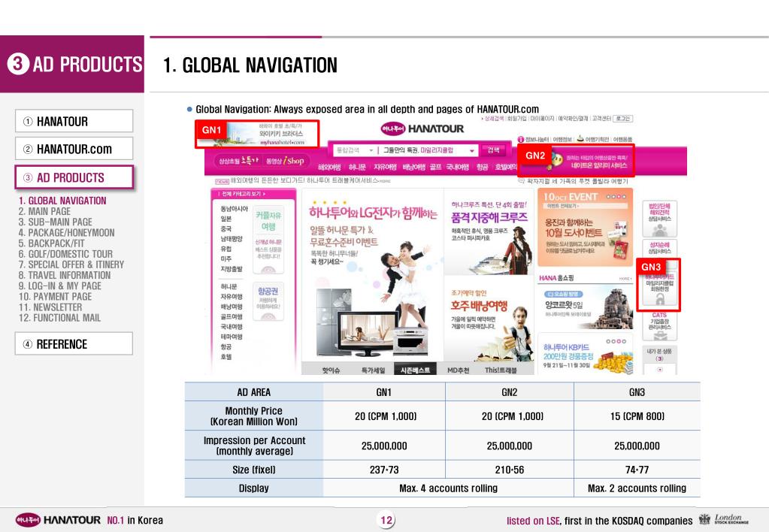Go to 2. MAIN PAGE item
769x532 pixels.
point(44,211)
